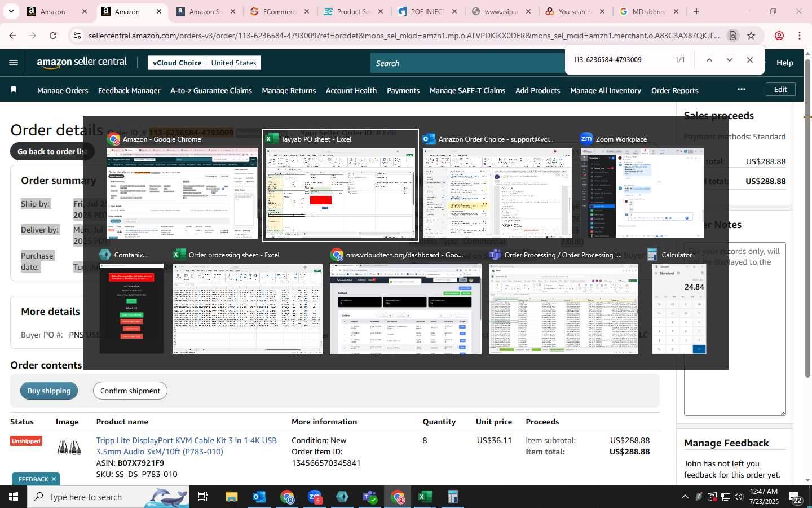Open Manage SAFE-T Claims

[467, 90]
